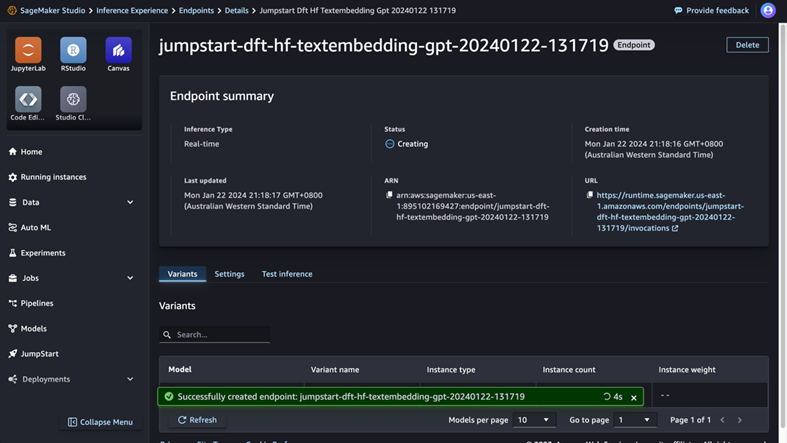Screen dimensions: 787x443
Task: Open the Studio Classic application icon
Action: [x=73, y=99]
